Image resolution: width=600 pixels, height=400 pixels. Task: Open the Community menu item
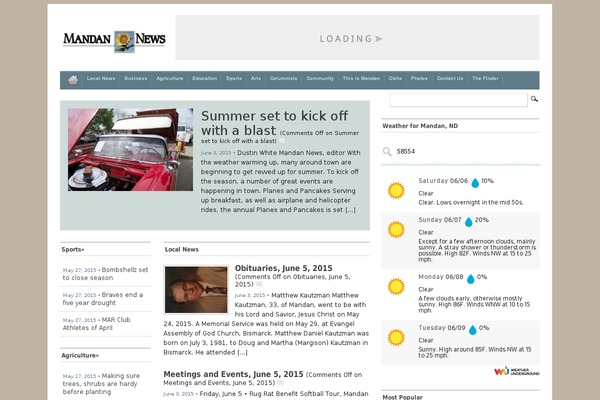[320, 78]
